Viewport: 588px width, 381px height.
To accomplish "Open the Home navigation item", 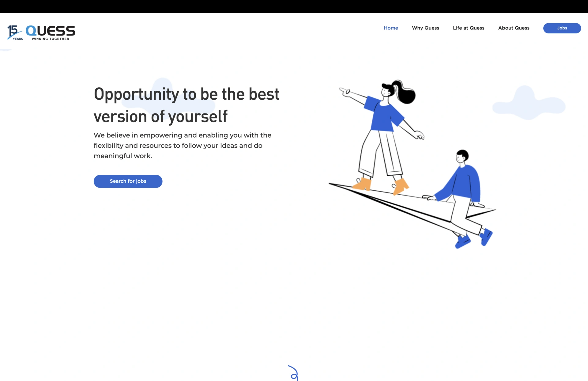I will [391, 28].
